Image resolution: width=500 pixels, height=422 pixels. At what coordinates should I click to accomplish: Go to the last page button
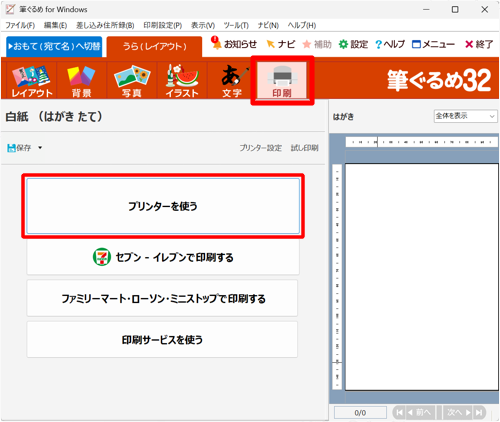[479, 413]
